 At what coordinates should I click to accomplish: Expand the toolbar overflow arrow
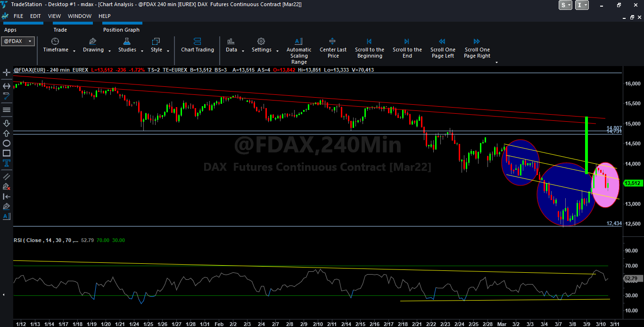[496, 62]
